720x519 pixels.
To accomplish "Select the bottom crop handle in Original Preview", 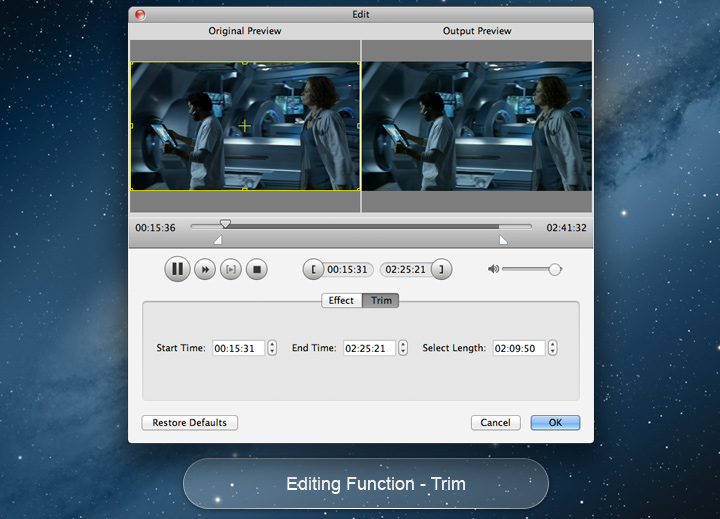I will (245, 189).
